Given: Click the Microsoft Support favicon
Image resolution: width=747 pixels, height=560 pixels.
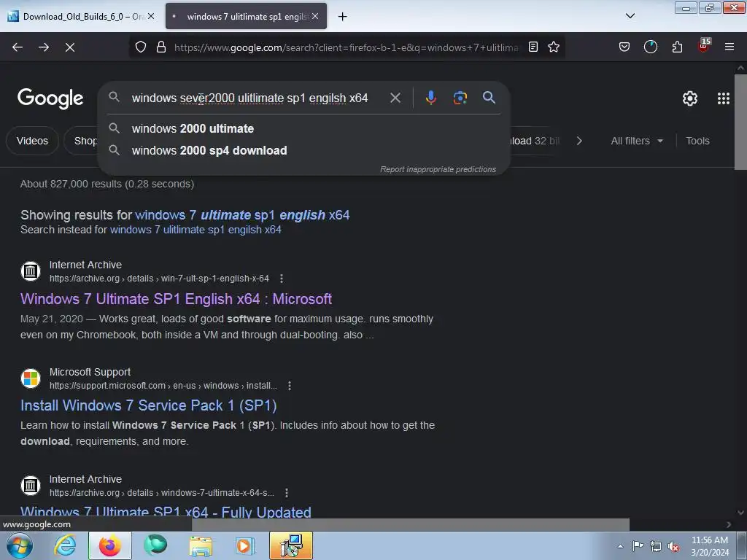Looking at the screenshot, I should coord(31,378).
